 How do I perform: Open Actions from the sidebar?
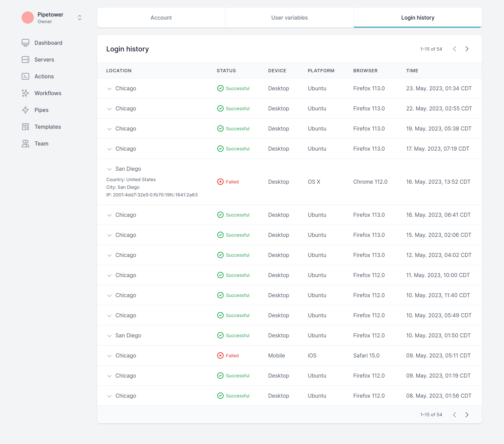44,76
